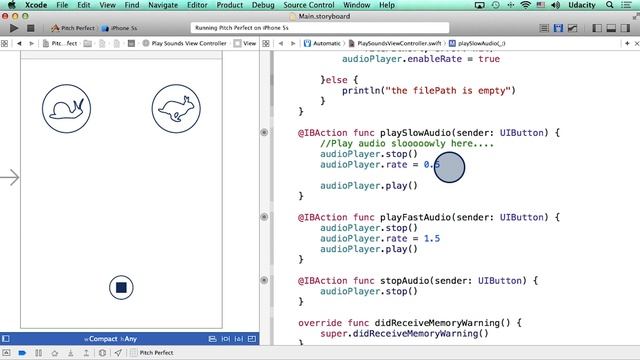Click the Step Out debug button
This screenshot has width=640, height=360.
coord(86,353)
